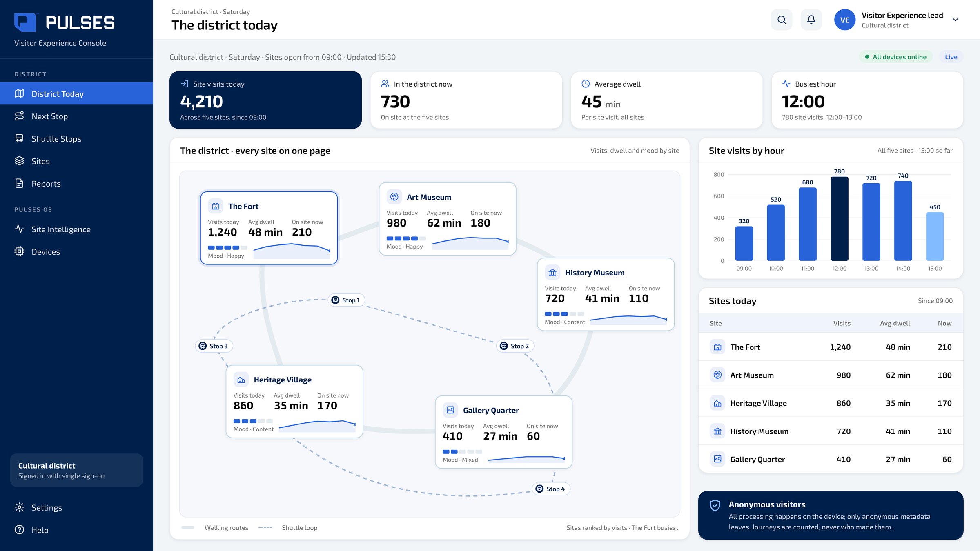This screenshot has height=551, width=980.
Task: Click the All devices online status pill
Action: (895, 57)
